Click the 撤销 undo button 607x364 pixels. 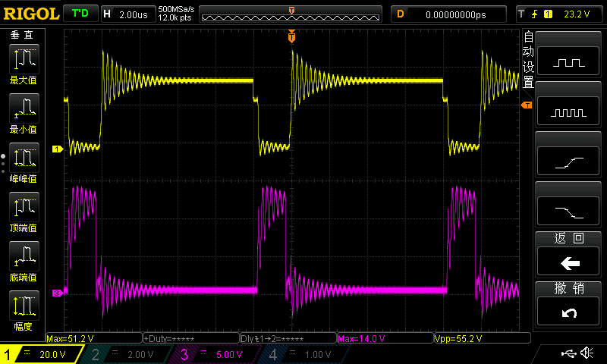568,312
